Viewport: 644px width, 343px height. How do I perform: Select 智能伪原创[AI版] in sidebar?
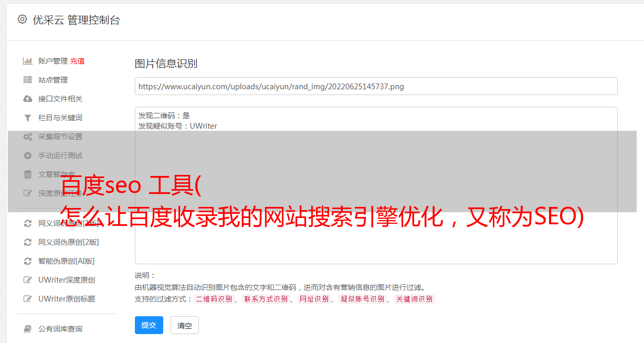67,261
